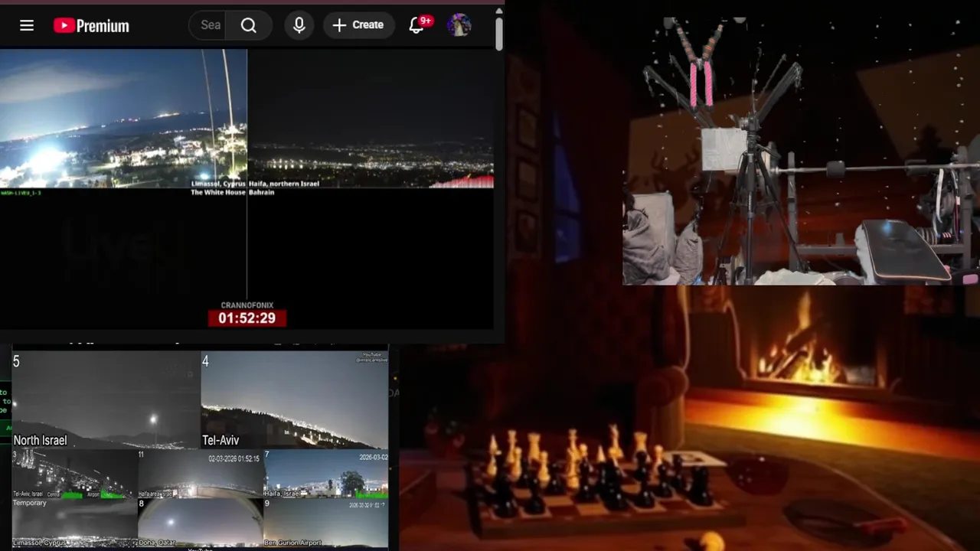Open the YouTube hamburger guide menu
This screenshot has width=980, height=551.
tap(27, 25)
